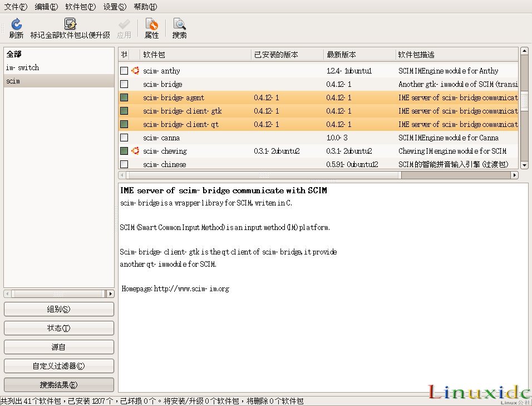Screen dimensions: 532x406
Task: Click the 组别 filter button
Action: coord(58,309)
